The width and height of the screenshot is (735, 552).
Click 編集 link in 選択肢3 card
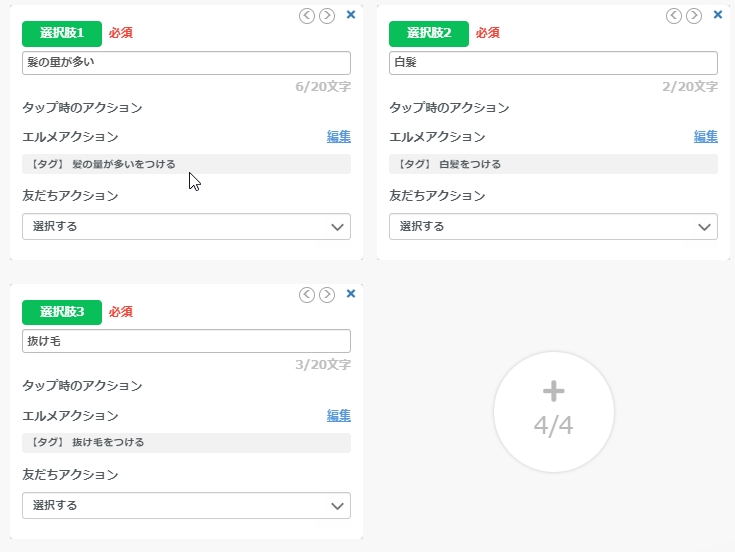tap(338, 416)
